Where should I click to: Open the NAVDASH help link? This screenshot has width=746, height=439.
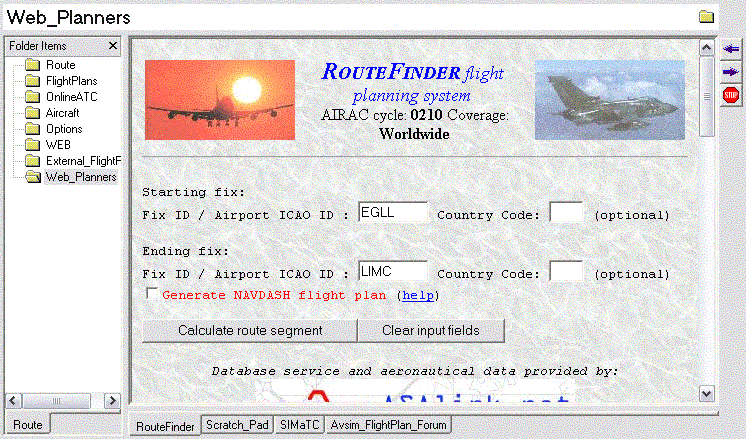418,295
